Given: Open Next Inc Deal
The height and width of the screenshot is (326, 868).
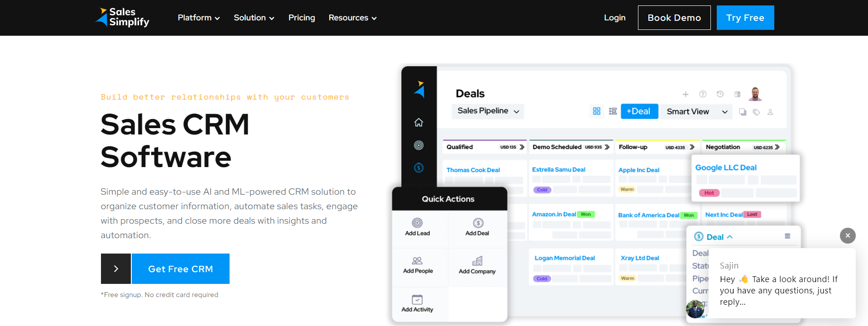Looking at the screenshot, I should [724, 215].
